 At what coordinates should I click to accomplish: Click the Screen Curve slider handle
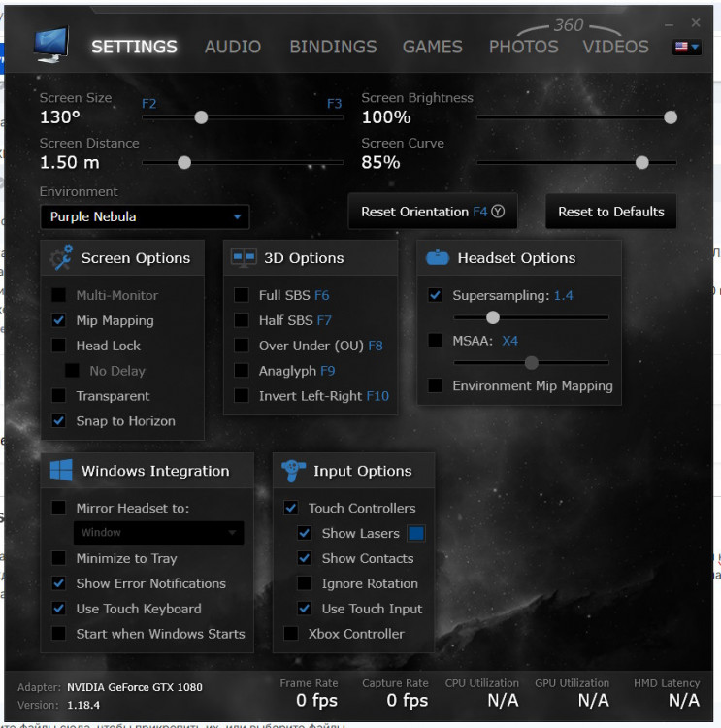(642, 162)
